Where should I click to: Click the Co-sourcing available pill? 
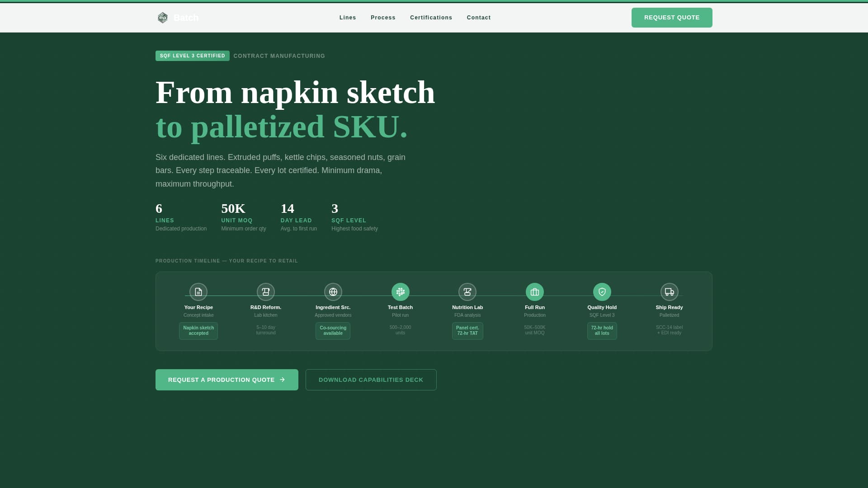(x=333, y=330)
